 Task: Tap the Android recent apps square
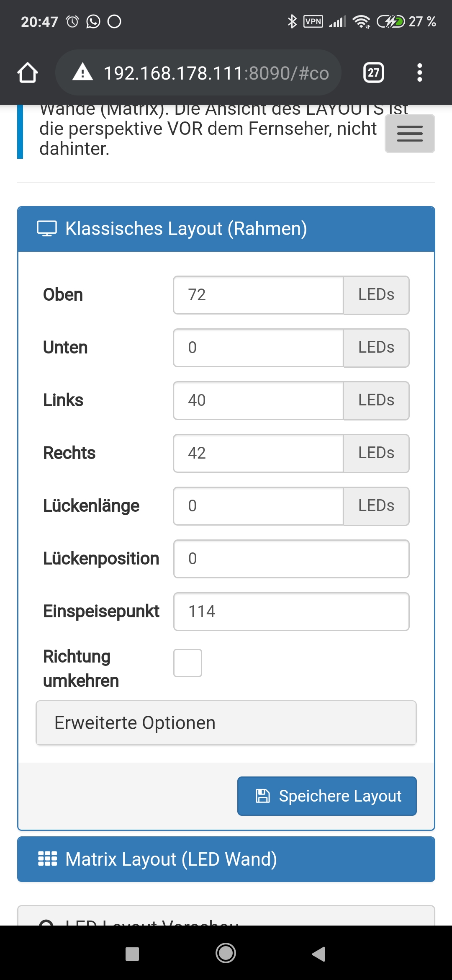click(x=132, y=954)
